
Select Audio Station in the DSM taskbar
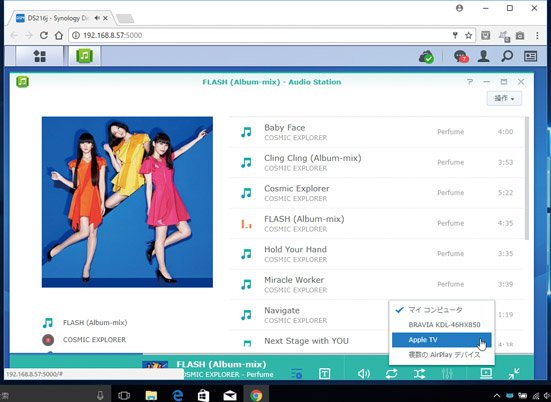84,56
